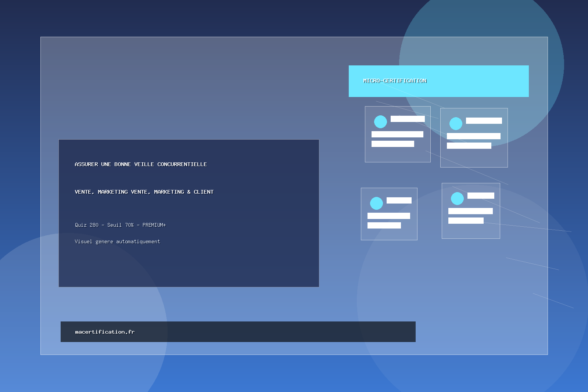The image size is (588, 392).
Task: Click the short title bar in bottom-left card
Action: [x=399, y=200]
